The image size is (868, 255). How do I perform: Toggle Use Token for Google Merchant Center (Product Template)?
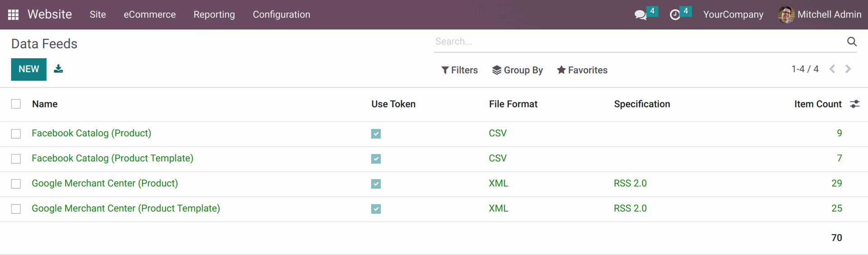(376, 209)
